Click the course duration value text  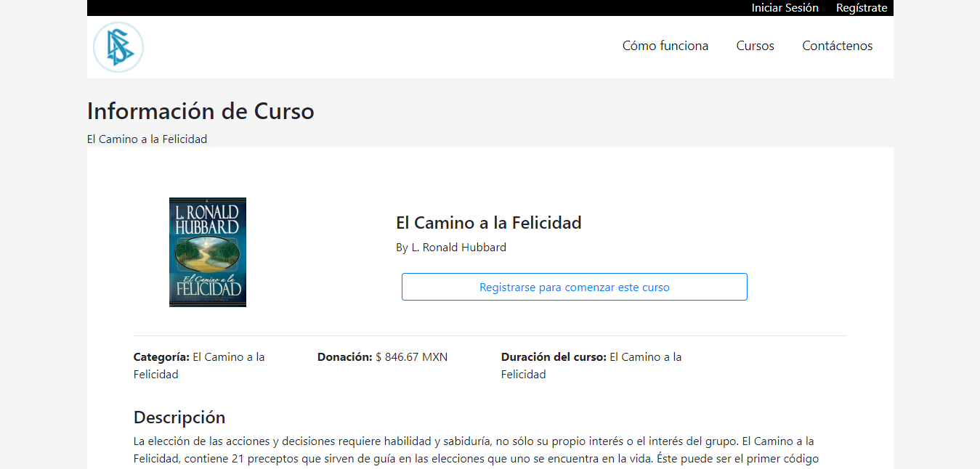tap(645, 357)
